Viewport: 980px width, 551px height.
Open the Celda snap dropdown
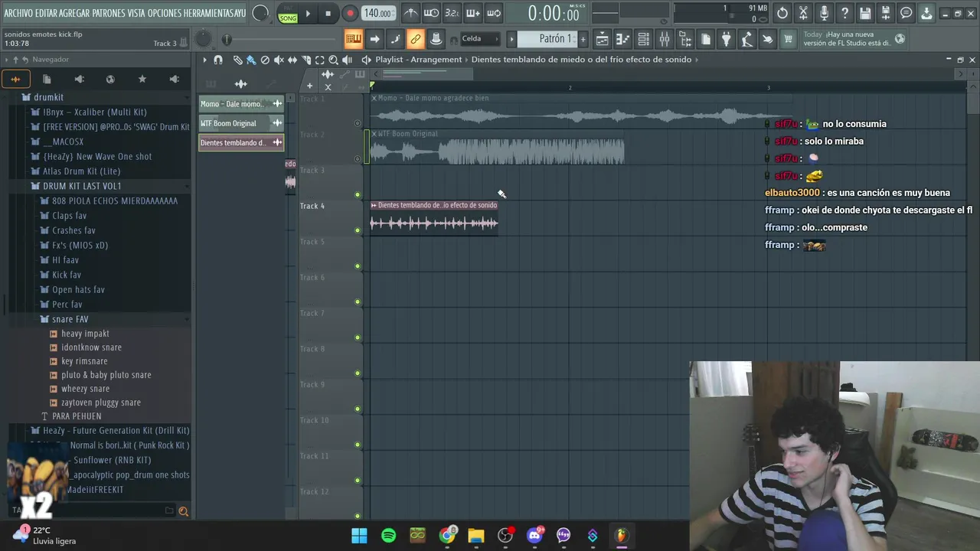[x=479, y=39]
